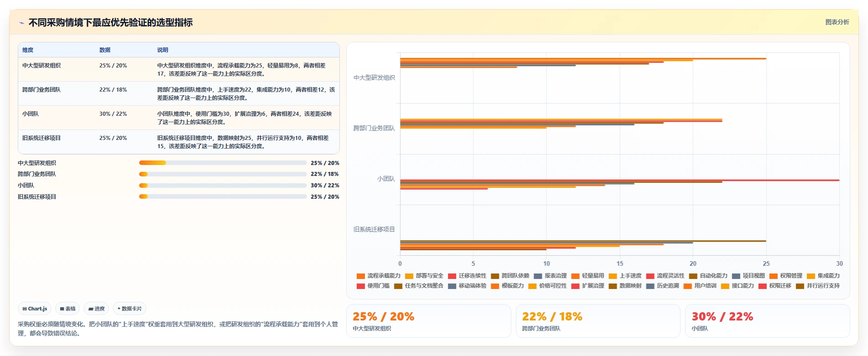The height and width of the screenshot is (356, 868).
Task: Click the 22% / 18% value in the table
Action: [113, 90]
